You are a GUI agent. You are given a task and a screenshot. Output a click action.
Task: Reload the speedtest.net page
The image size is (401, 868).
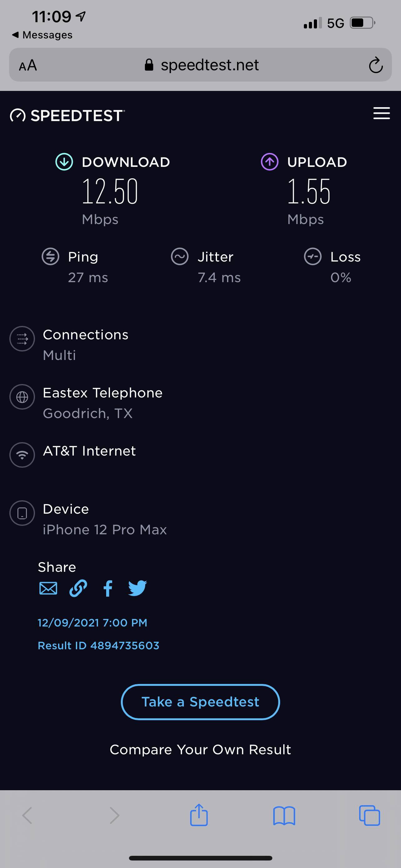[x=375, y=65]
